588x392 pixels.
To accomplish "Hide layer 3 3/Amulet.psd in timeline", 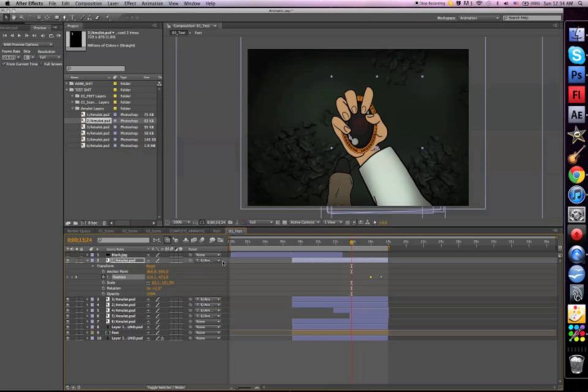I will click(x=68, y=299).
